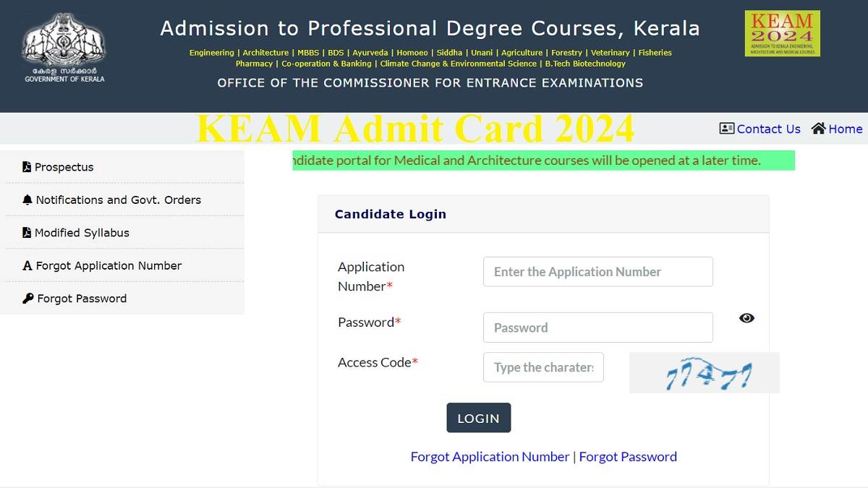
Task: Click the Home house icon
Action: tap(818, 128)
